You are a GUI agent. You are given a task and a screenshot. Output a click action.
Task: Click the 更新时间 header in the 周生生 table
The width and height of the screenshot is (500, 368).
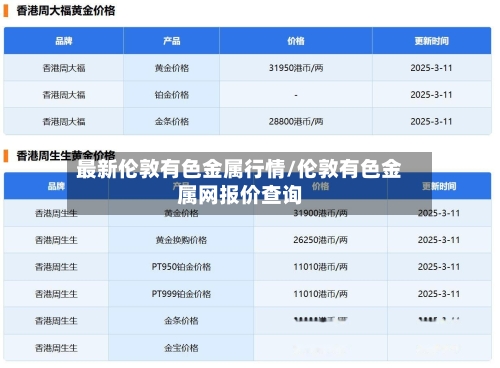pos(439,186)
